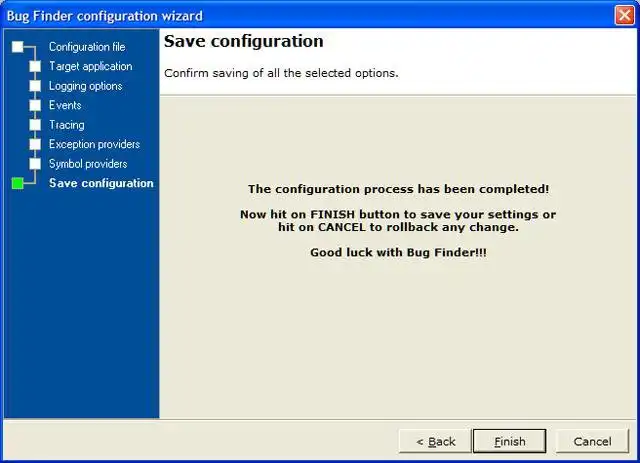This screenshot has height=463, width=640.
Task: Click the square marker next to Exception providers
Action: click(x=36, y=144)
